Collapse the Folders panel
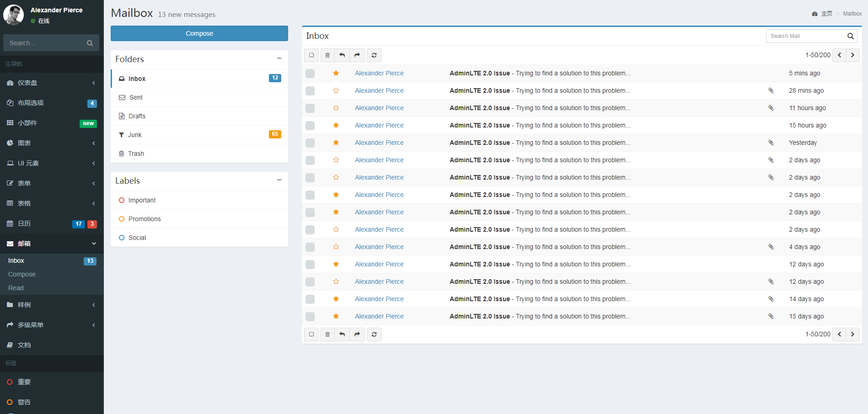The width and height of the screenshot is (868, 414). pos(279,58)
